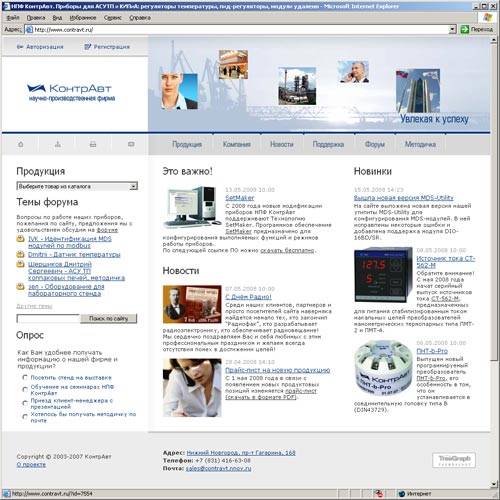Viewport: 500px width, 500px height.
Task: Go to the Новости navigation tab
Action: [x=282, y=144]
